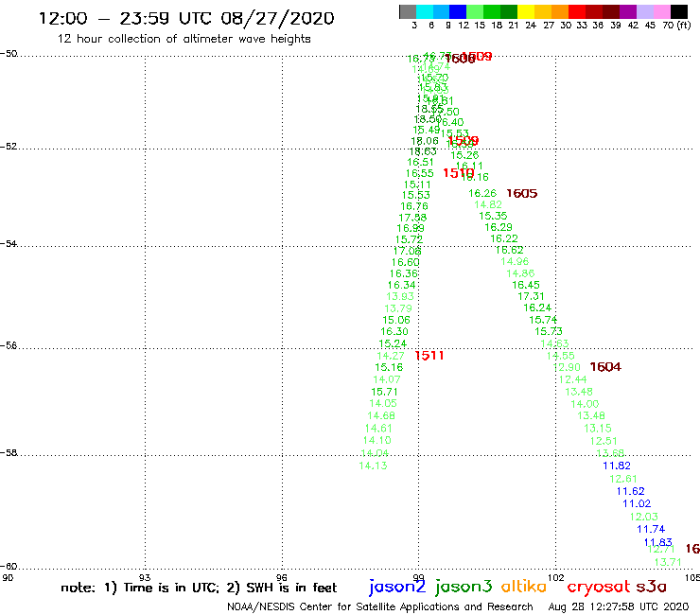
Task: Click the wave height value 14.27
Action: [391, 356]
